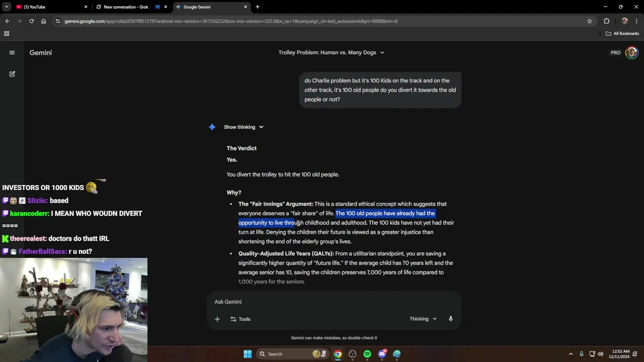Click the user's prompt message bubble
This screenshot has height=362, width=644.
coord(380,90)
